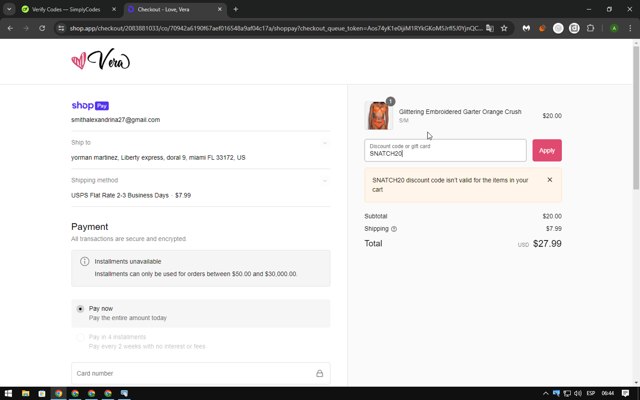
Task: Expand the Shipping method section
Action: [325, 180]
